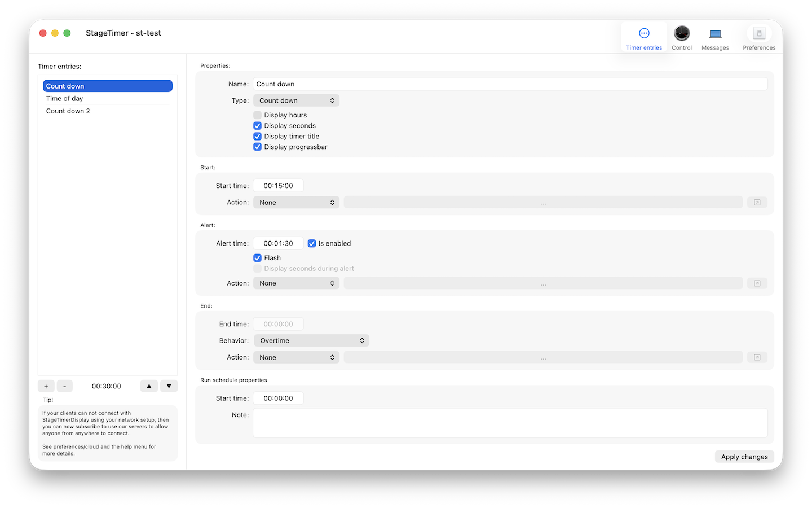
Task: Move entry up with up arrow
Action: (149, 386)
